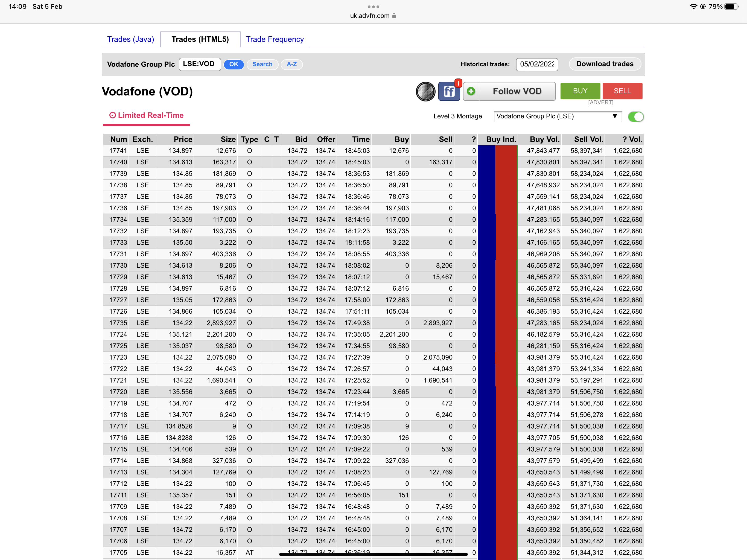Image resolution: width=747 pixels, height=560 pixels.
Task: Open the Trade Frequency tab
Action: click(x=275, y=39)
